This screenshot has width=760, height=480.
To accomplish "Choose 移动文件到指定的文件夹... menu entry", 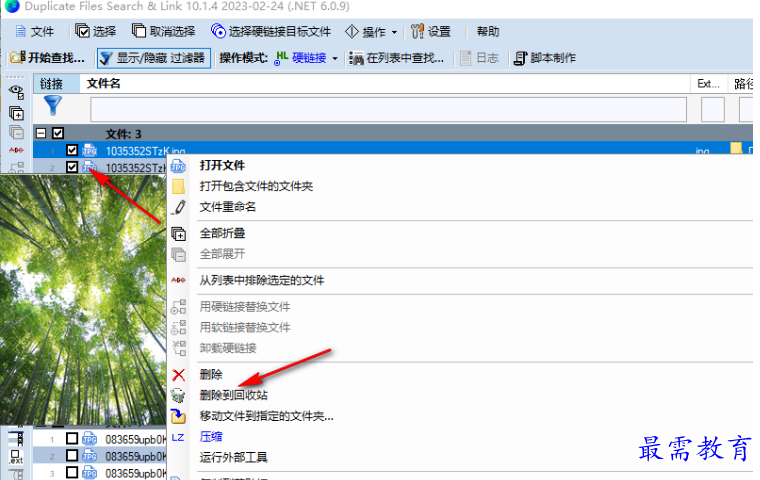I will pos(267,416).
